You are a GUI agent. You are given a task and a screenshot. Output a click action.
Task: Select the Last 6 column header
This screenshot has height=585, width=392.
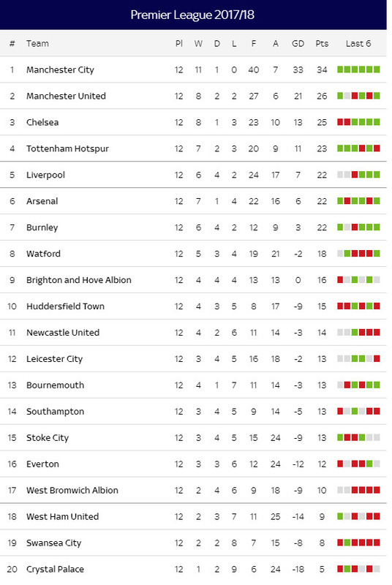[358, 44]
